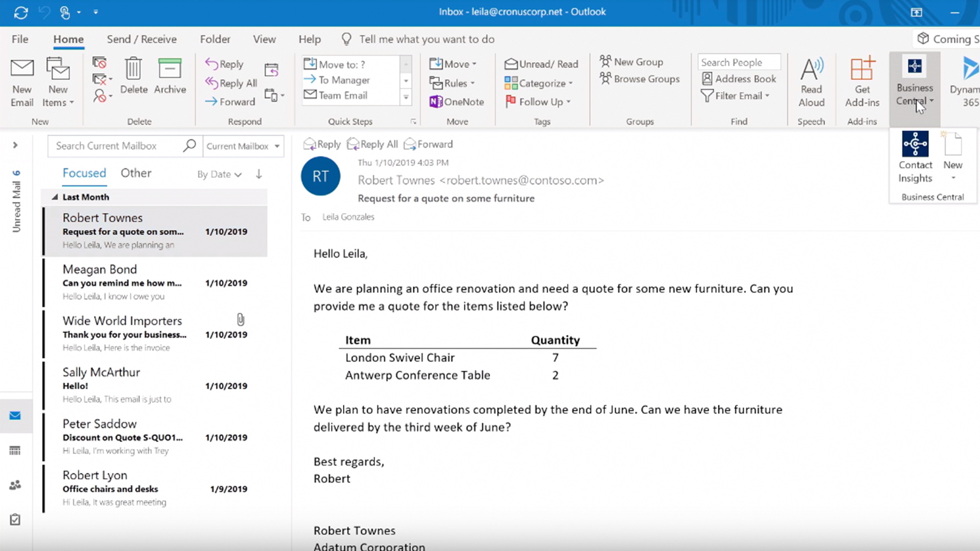Click the Read Aloud icon
The image size is (980, 551).
pos(812,69)
